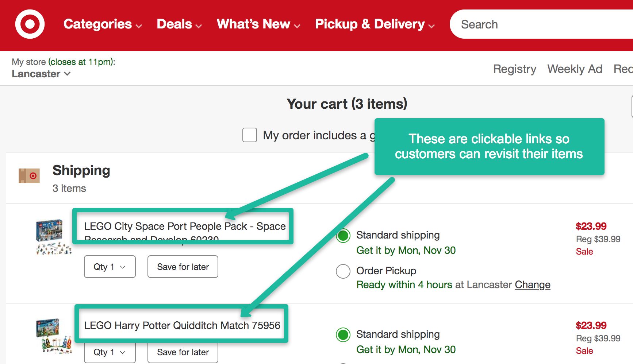Expand the What's New menu
This screenshot has width=633, height=364.
(258, 24)
